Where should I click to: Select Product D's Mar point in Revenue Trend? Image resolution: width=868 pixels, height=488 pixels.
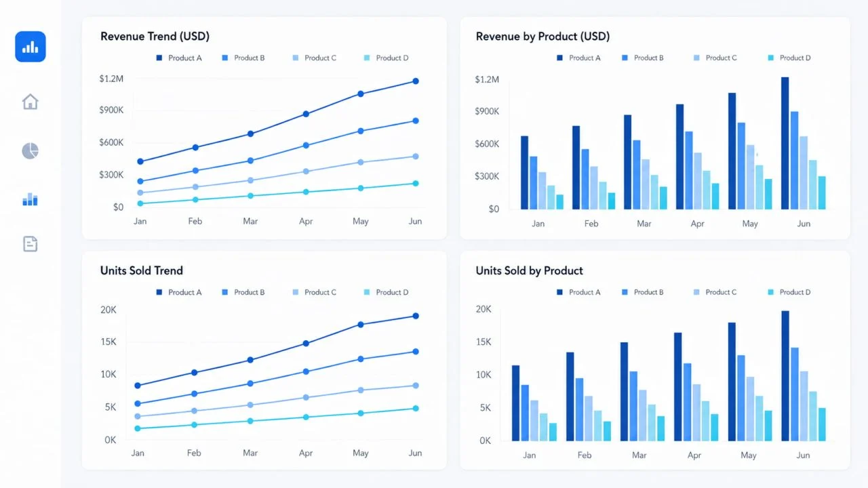click(250, 196)
